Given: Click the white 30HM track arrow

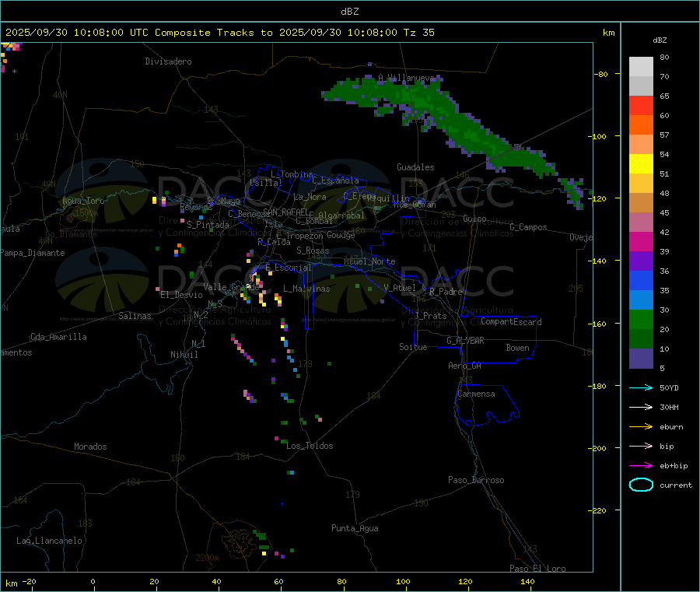Looking at the screenshot, I should [641, 407].
